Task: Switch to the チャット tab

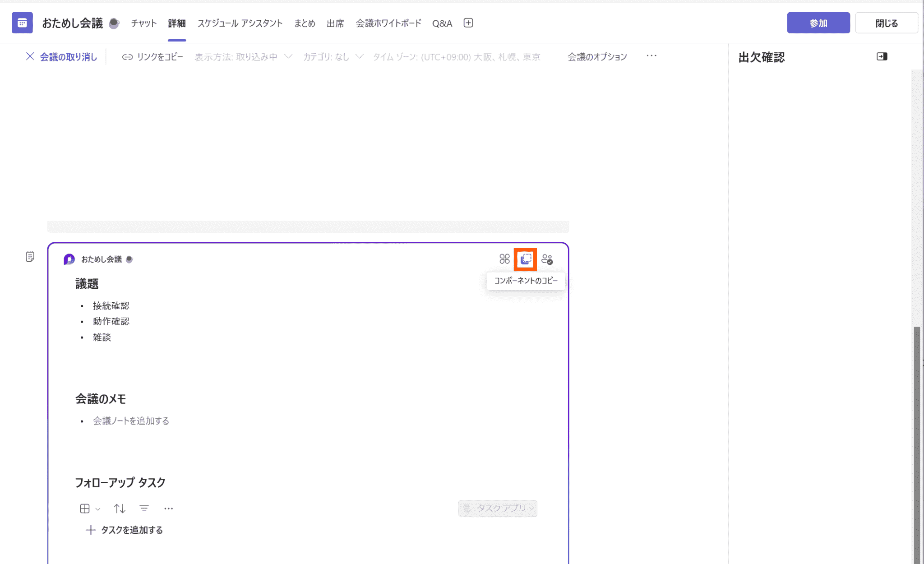Action: 144,23
